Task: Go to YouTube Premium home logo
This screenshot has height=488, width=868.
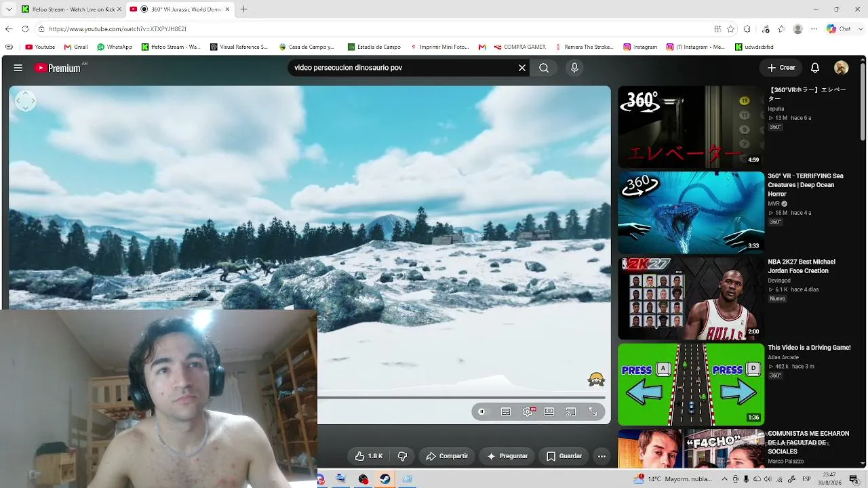Action: click(58, 68)
